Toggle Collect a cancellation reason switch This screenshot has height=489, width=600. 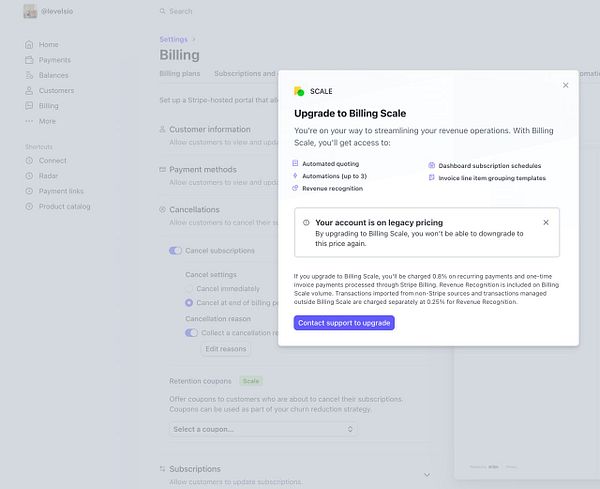(191, 333)
